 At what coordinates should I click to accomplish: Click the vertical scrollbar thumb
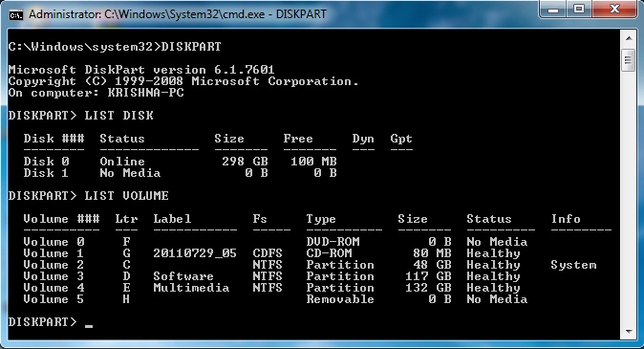pyautogui.click(x=629, y=60)
